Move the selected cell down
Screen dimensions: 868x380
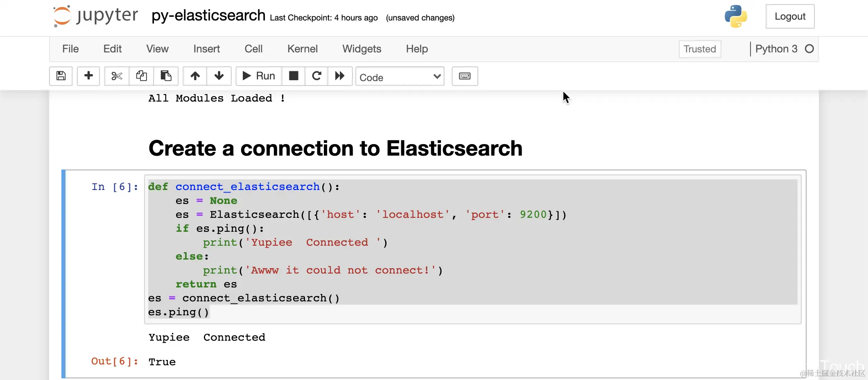(x=219, y=76)
